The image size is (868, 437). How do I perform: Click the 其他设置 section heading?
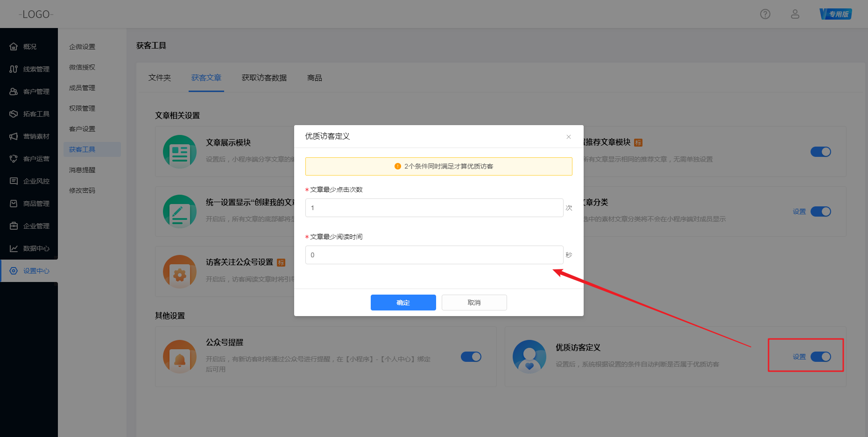170,316
